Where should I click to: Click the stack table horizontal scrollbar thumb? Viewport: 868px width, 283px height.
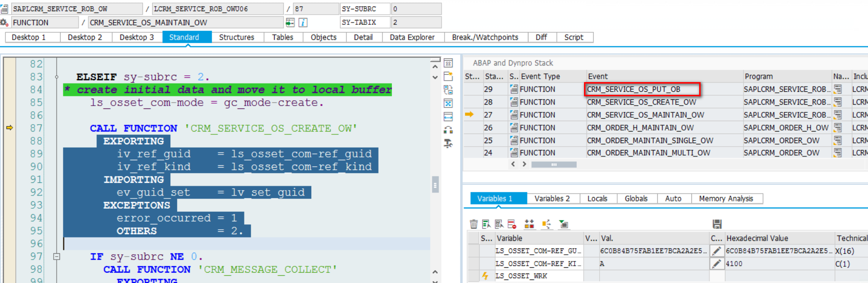pyautogui.click(x=554, y=165)
